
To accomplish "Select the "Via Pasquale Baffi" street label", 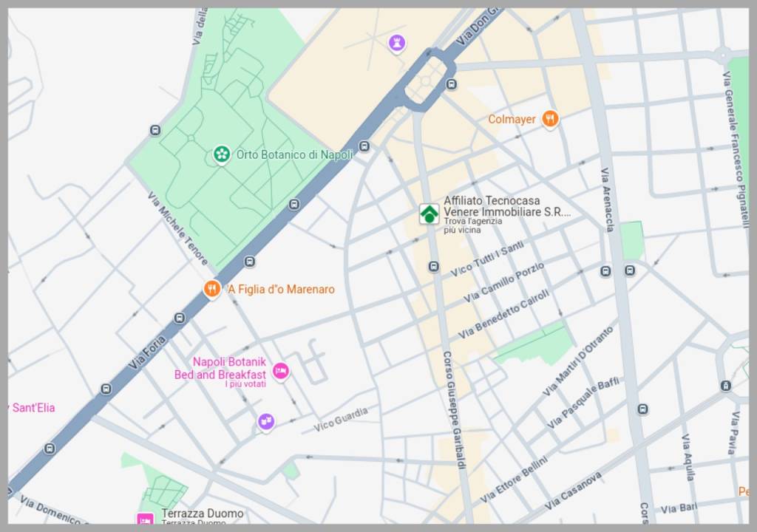I will click(x=583, y=403).
